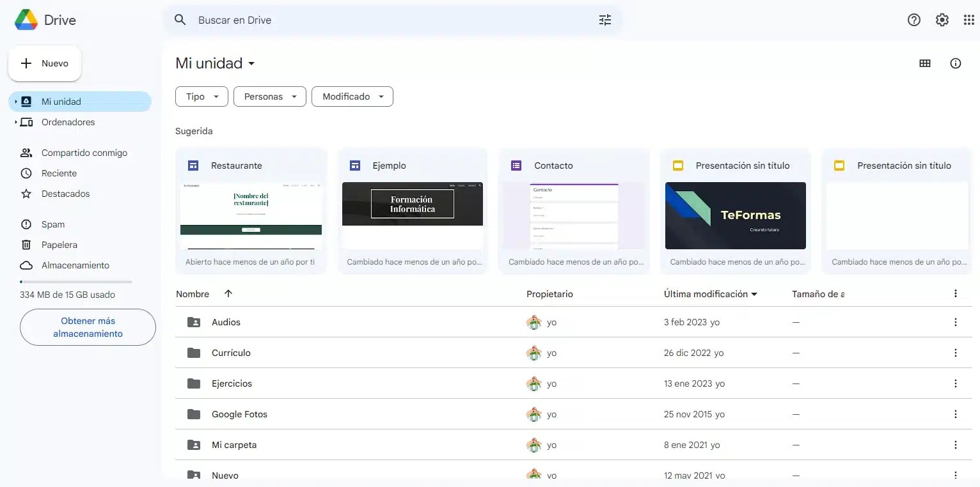Select the Mi carpeta folder name
Image resolution: width=980 pixels, height=487 pixels.
(x=234, y=445)
